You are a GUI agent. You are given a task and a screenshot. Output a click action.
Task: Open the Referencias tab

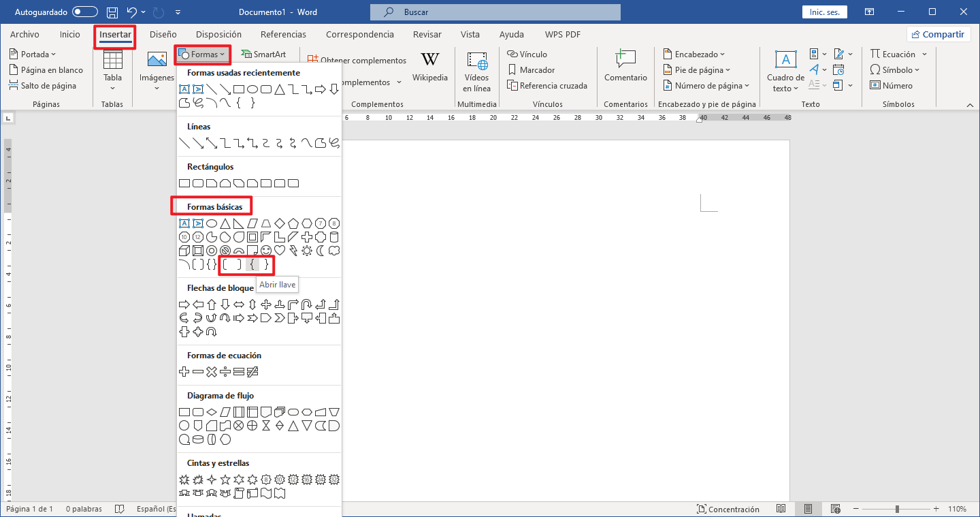(283, 34)
